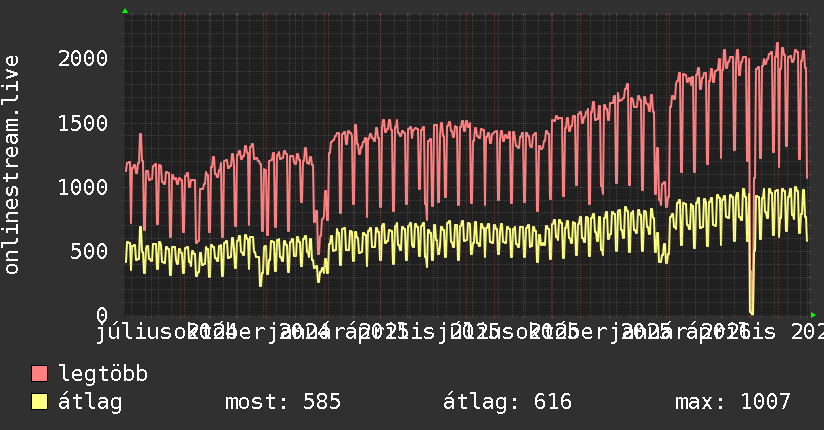Click the 2000 y-axis label
This screenshot has width=824, height=430.
pos(83,58)
